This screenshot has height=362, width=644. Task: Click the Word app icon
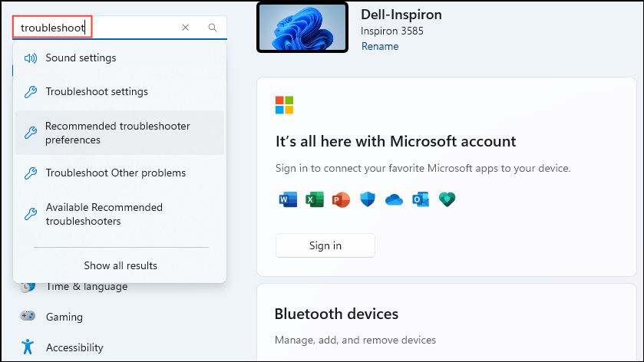pyautogui.click(x=288, y=200)
